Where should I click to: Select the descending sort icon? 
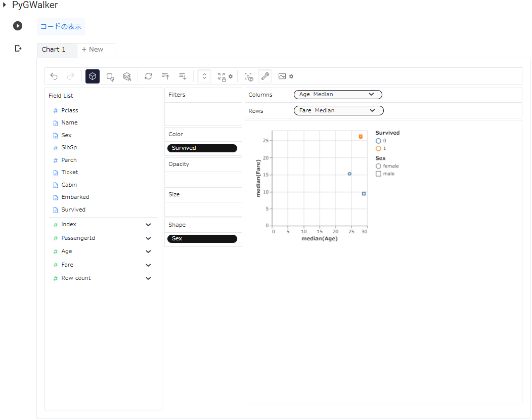point(183,76)
